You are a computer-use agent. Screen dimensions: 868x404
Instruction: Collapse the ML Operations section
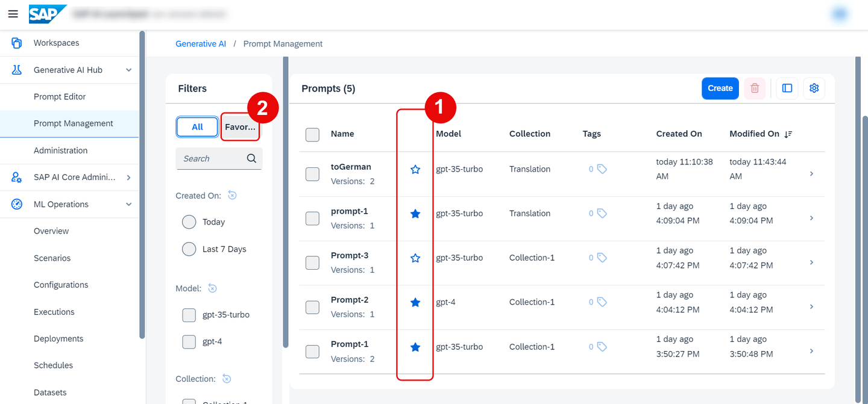[128, 204]
